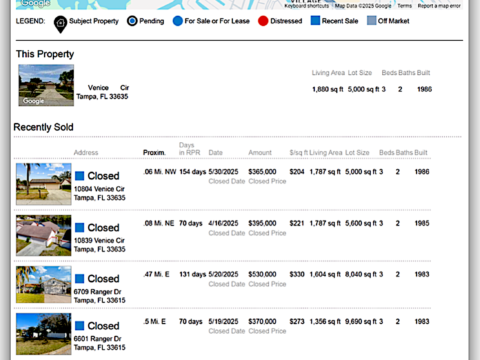Click the blue square beside 6709 Ranger Dr Closed
The width and height of the screenshot is (480, 360).
click(79, 279)
